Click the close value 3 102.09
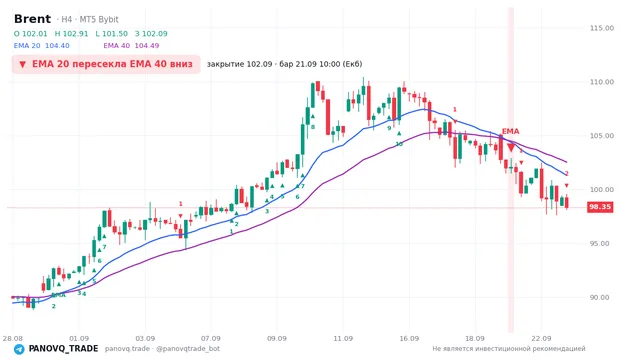640x360 pixels. (x=151, y=34)
